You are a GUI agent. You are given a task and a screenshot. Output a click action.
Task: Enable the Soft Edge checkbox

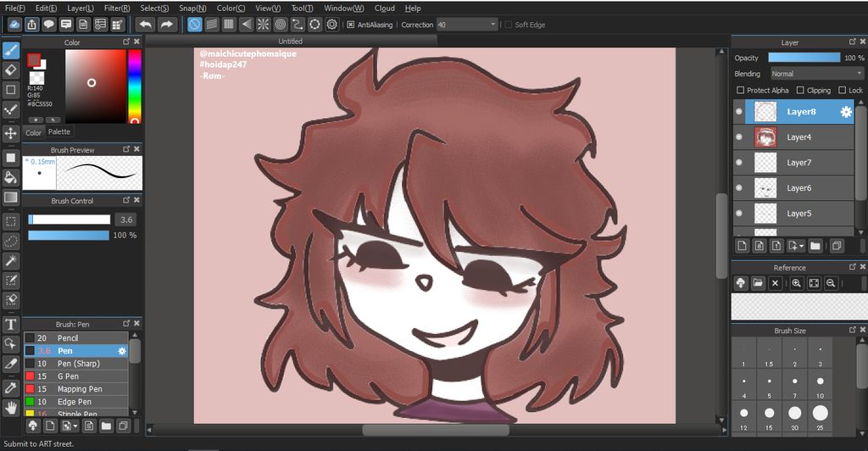point(508,25)
